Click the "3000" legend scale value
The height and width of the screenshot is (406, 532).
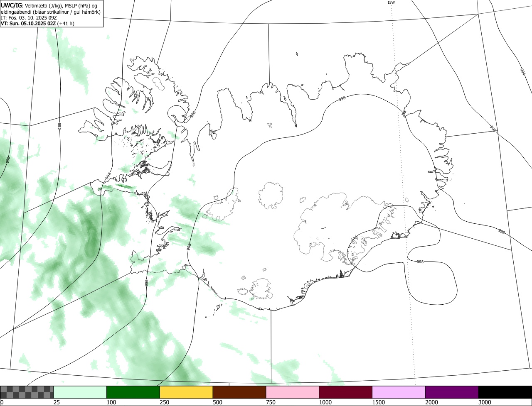485,402
